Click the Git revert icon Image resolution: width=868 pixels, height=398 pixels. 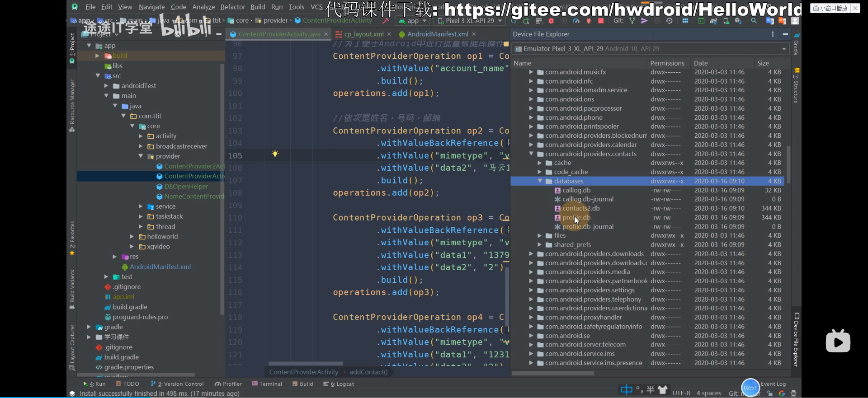pyautogui.click(x=669, y=21)
